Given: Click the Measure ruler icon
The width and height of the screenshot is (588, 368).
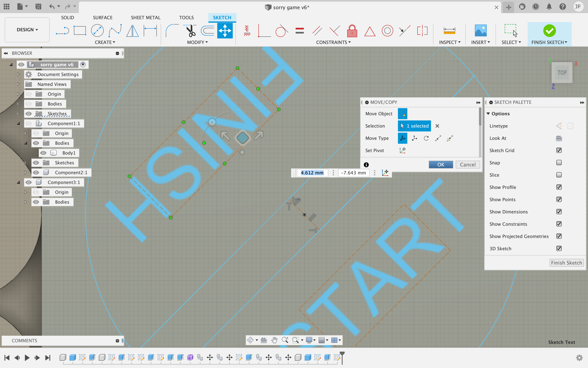Looking at the screenshot, I should (x=449, y=31).
